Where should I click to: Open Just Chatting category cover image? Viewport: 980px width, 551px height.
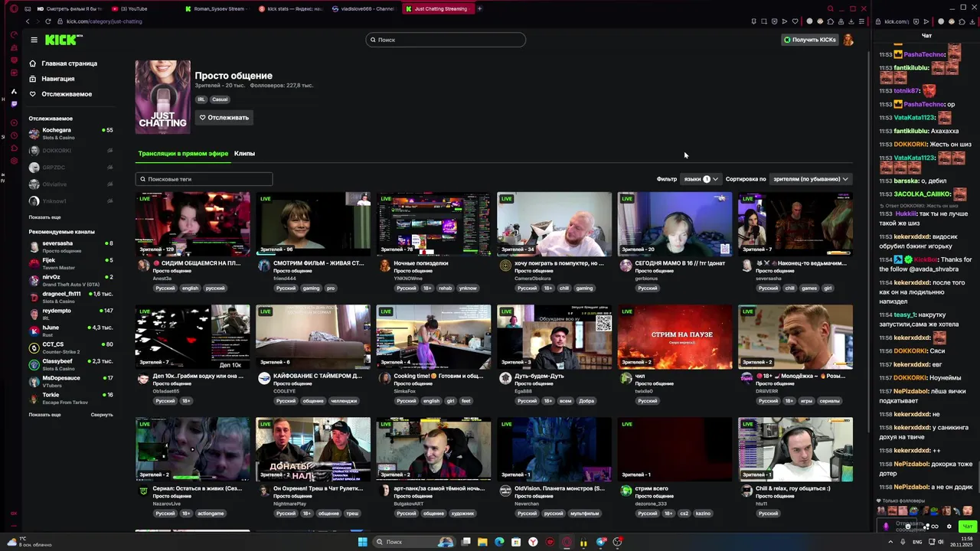pyautogui.click(x=162, y=97)
